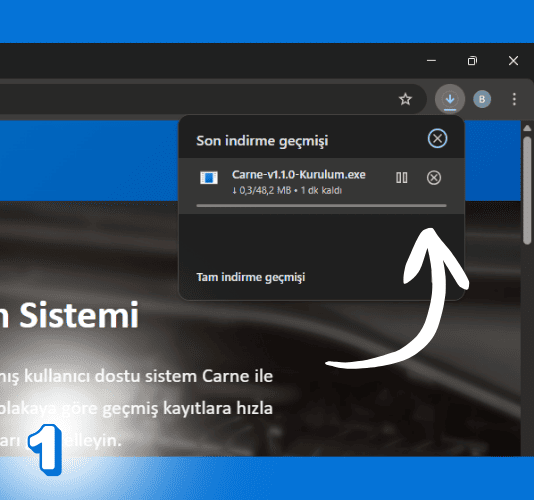Open the downloads toolbar icon
Screen dimensions: 534x500
tap(450, 99)
